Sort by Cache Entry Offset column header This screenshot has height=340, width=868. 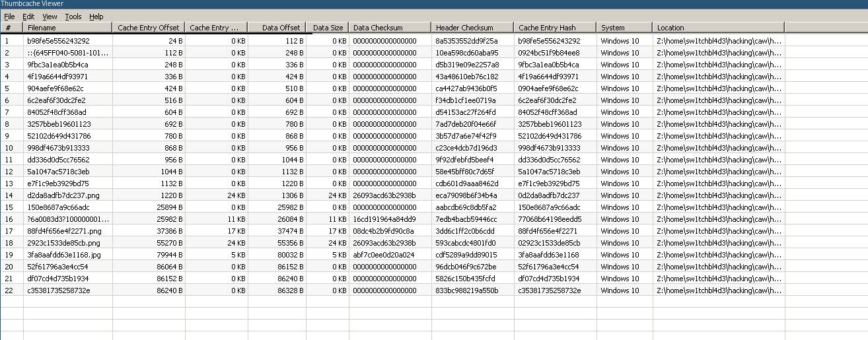click(149, 28)
